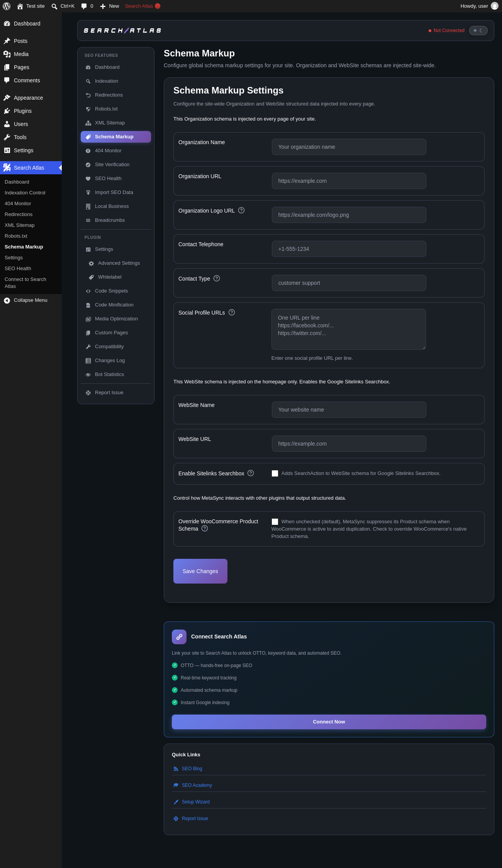The height and width of the screenshot is (868, 502).
Task: Click the Users person icon
Action: (7, 124)
